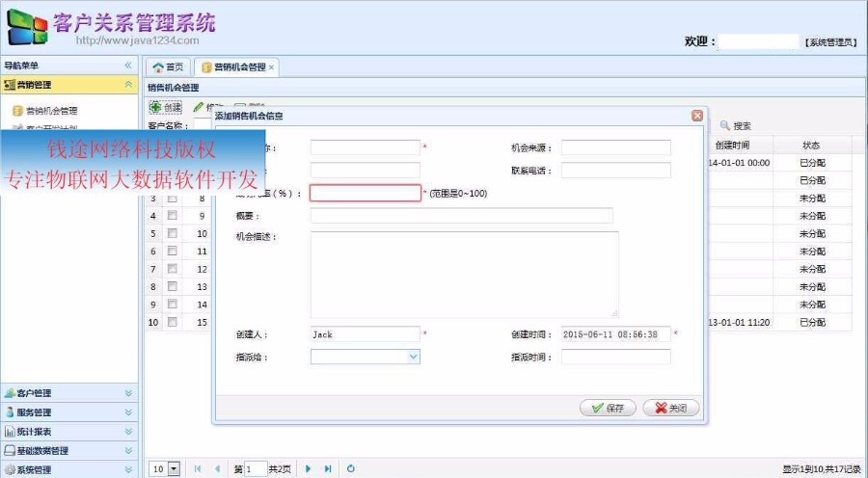Open the page size dropdown showing 10

[174, 468]
